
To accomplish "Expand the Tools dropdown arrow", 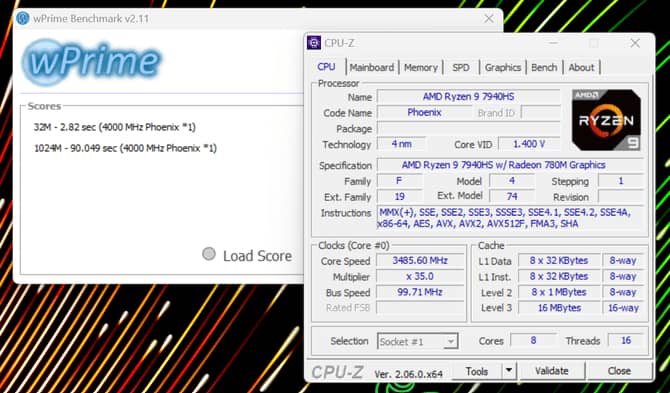I will pyautogui.click(x=508, y=371).
